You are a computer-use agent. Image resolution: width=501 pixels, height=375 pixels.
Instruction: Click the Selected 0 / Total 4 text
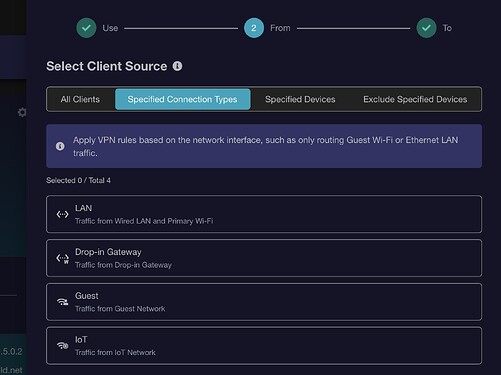[78, 180]
